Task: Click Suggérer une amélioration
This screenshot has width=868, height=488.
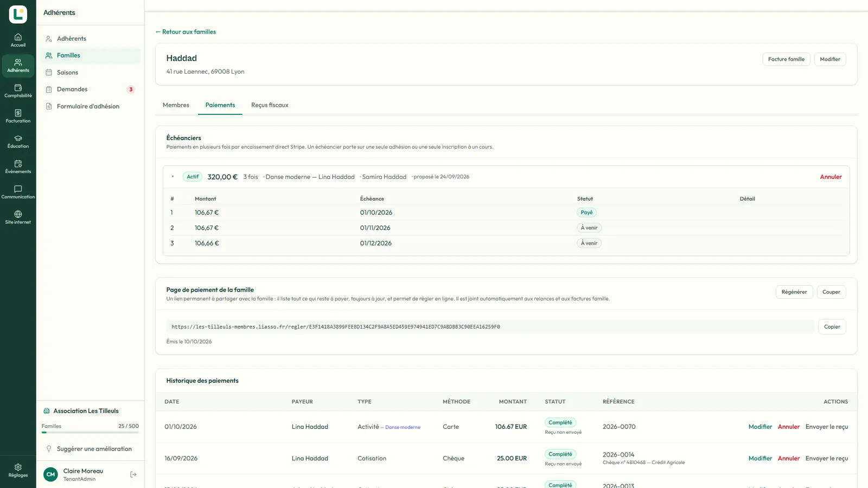Action: click(90, 449)
